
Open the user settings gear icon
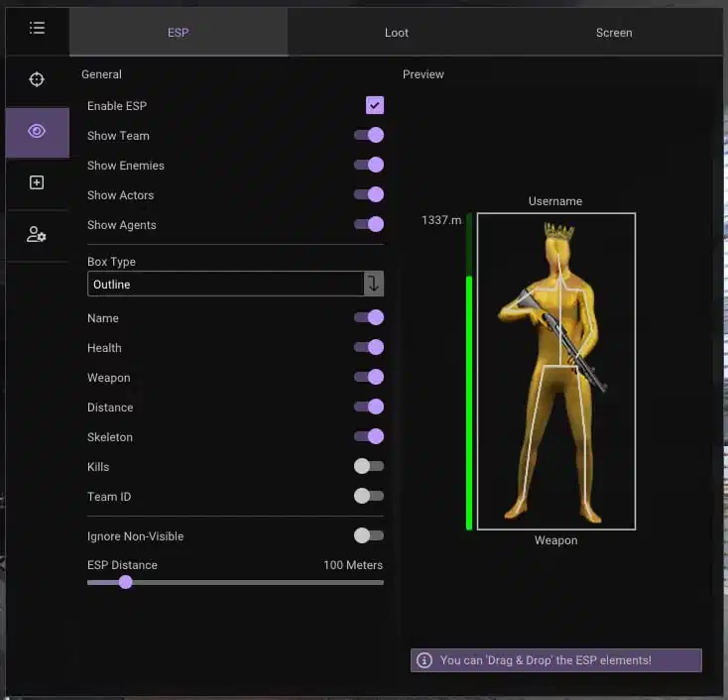tap(37, 234)
